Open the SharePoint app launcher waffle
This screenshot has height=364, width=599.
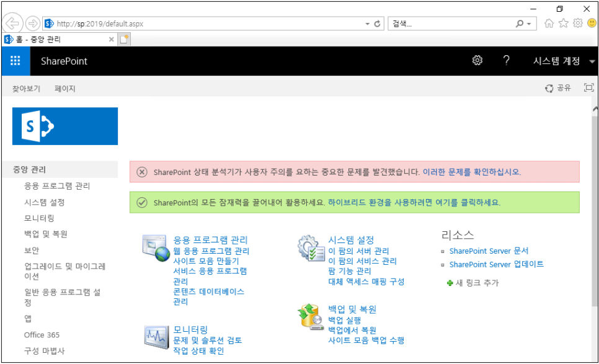pos(16,61)
